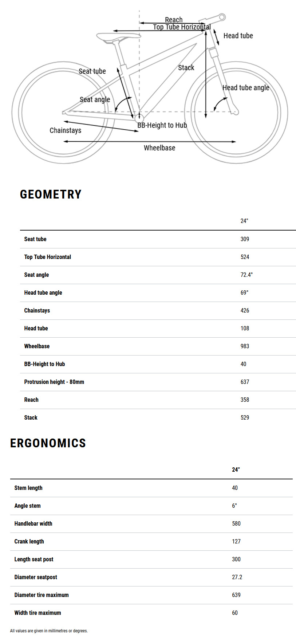Click the 'Diameter tire maximum' row label

pyautogui.click(x=42, y=595)
